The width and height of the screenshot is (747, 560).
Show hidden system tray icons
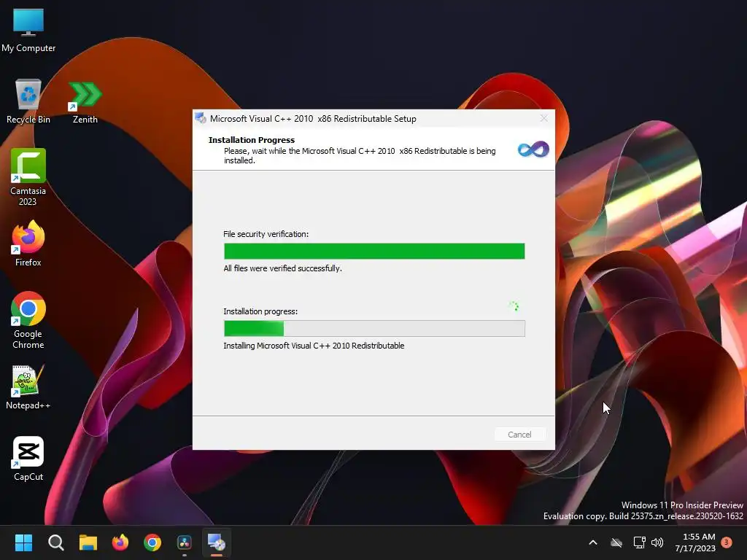(x=593, y=542)
